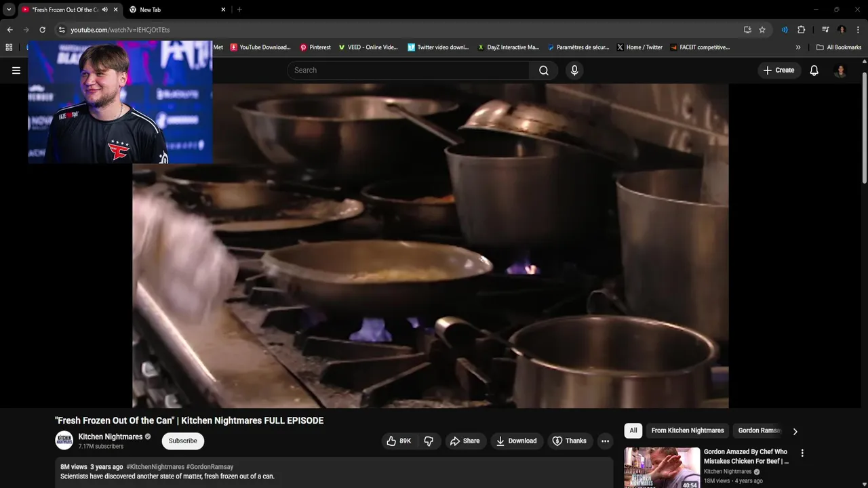Open DayZ Interactive Map bookmark
Screen dimensions: 868x488
(509, 47)
